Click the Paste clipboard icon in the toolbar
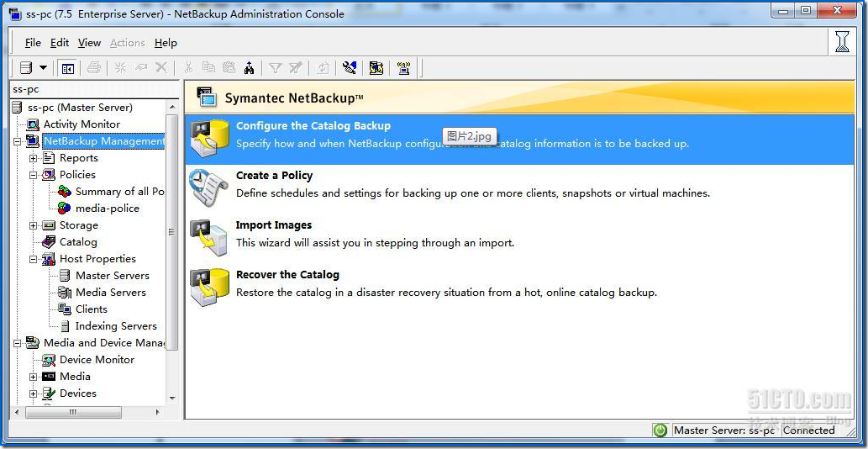Viewport: 868px width, 449px height. point(229,67)
